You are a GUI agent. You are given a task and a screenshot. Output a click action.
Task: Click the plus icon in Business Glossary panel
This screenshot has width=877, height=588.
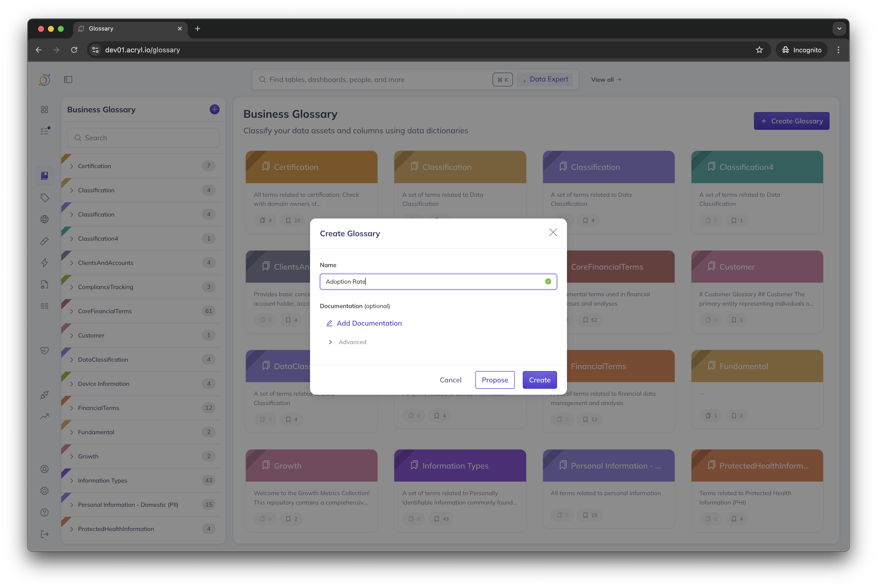click(214, 110)
